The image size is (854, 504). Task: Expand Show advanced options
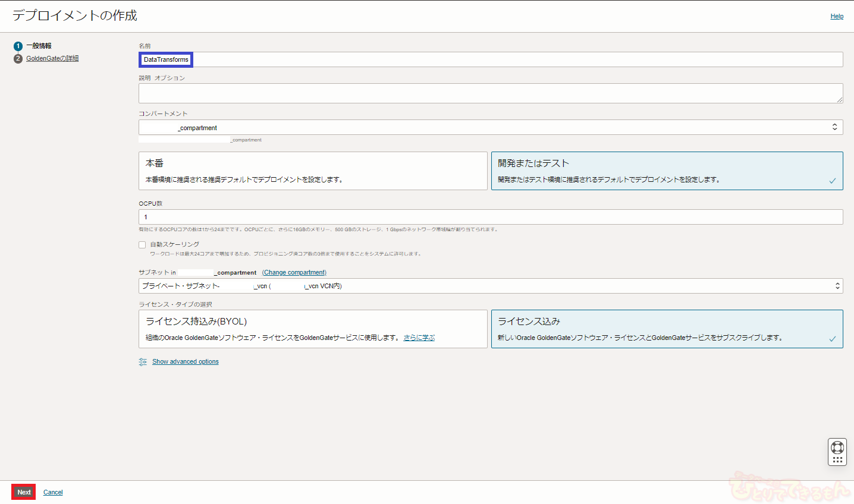tap(185, 362)
